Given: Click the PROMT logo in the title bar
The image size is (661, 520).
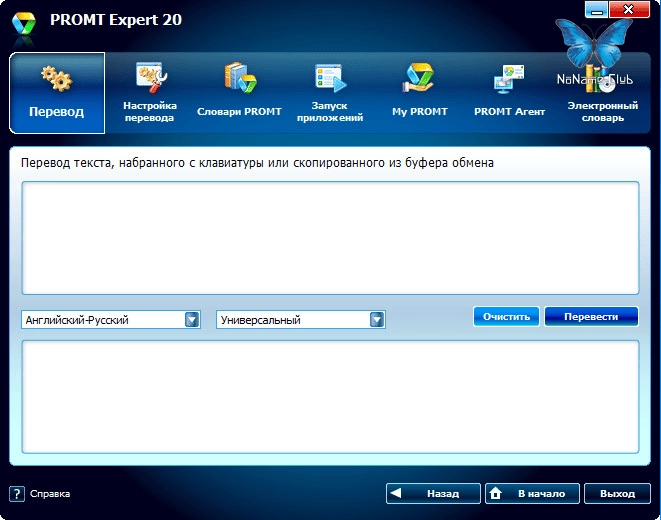Looking at the screenshot, I should [x=24, y=24].
